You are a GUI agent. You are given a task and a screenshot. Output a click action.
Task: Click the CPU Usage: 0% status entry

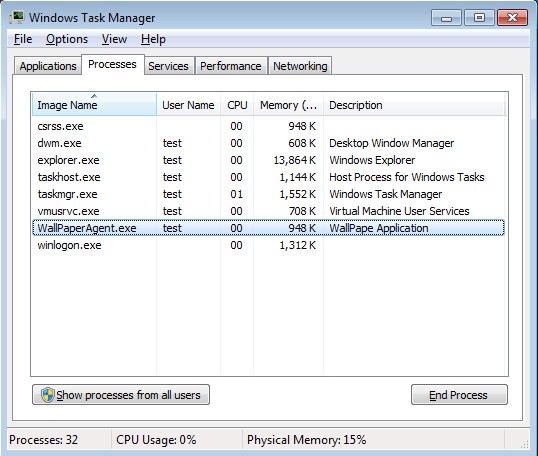coord(156,440)
